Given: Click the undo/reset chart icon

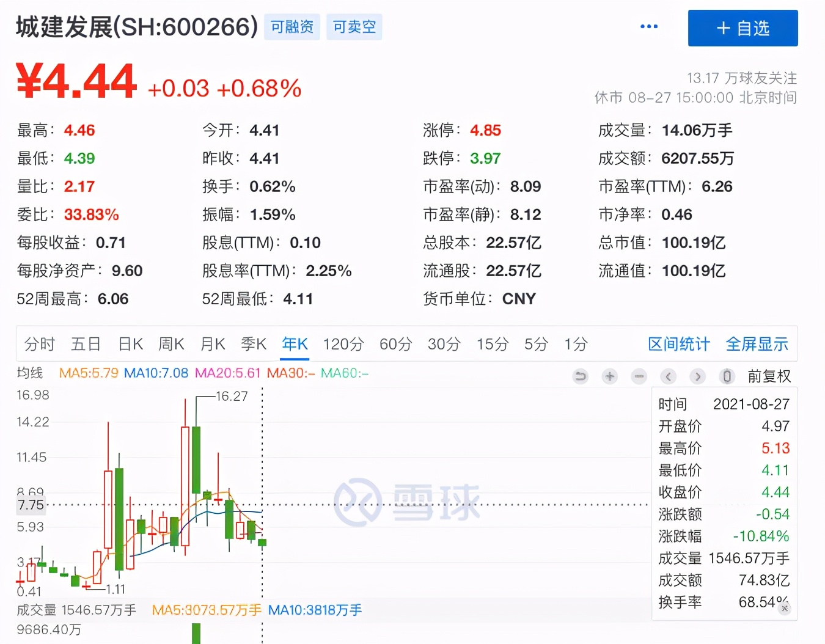Looking at the screenshot, I should click(x=580, y=376).
